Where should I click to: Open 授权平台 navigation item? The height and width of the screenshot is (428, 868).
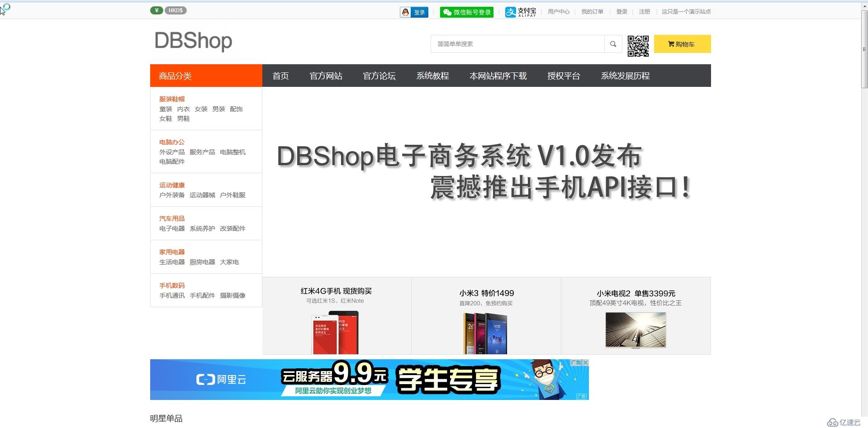click(564, 76)
